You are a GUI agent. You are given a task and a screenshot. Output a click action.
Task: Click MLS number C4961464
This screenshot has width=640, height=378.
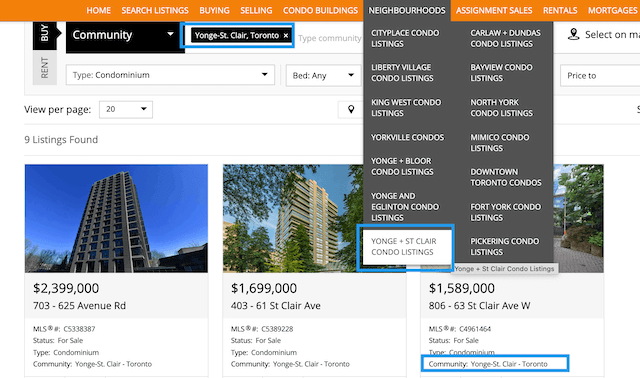coord(475,329)
